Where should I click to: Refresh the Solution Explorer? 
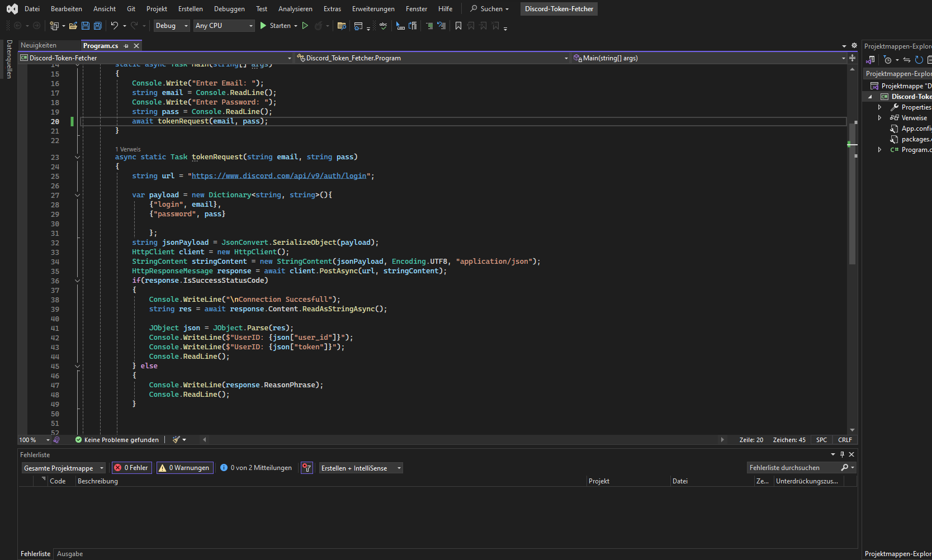click(919, 60)
